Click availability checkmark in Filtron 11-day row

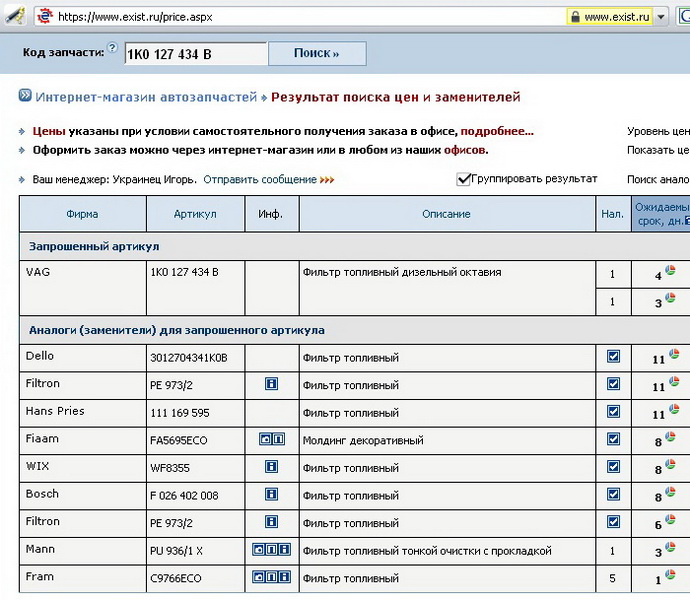(613, 384)
